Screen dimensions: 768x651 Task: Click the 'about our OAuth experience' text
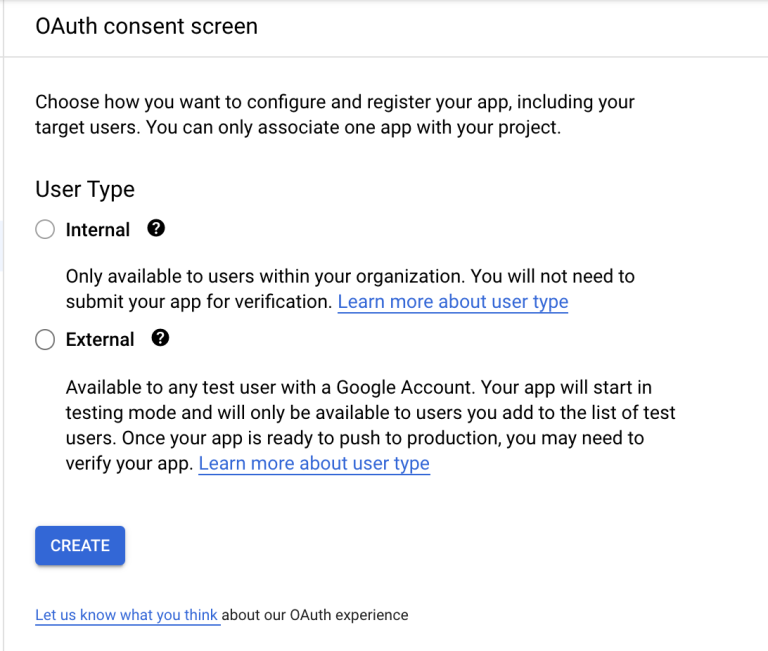[315, 615]
